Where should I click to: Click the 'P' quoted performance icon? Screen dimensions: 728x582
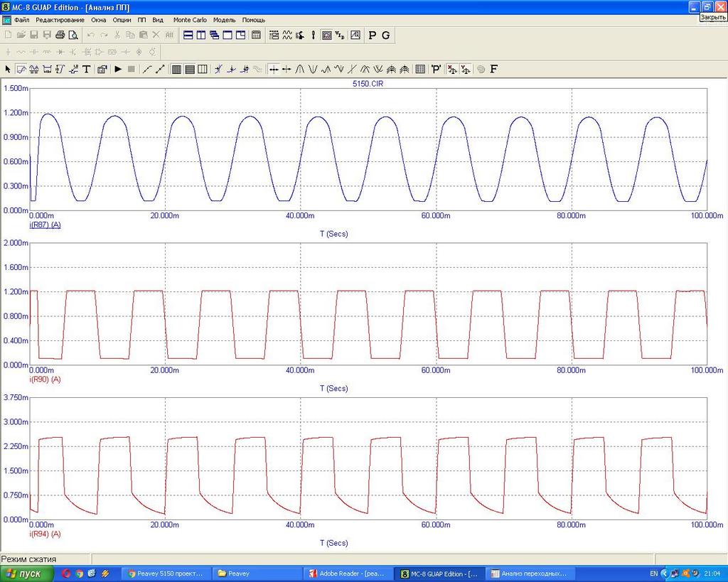[436, 69]
